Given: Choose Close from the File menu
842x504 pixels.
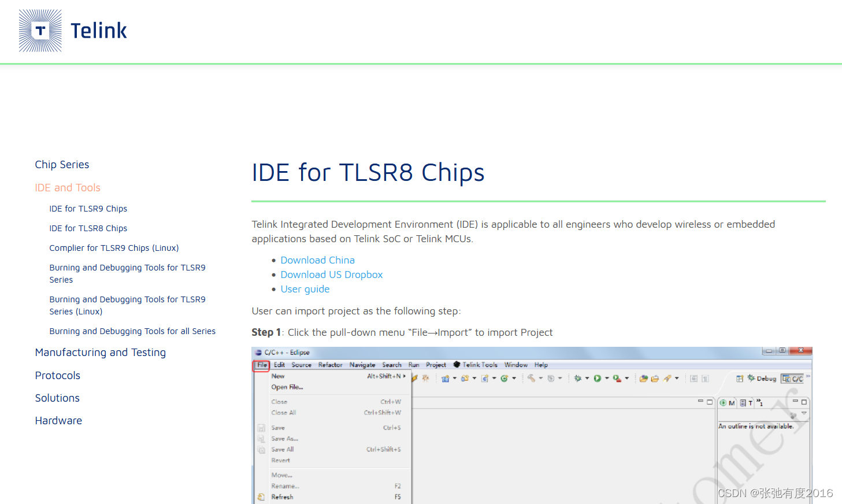Looking at the screenshot, I should click(333, 402).
